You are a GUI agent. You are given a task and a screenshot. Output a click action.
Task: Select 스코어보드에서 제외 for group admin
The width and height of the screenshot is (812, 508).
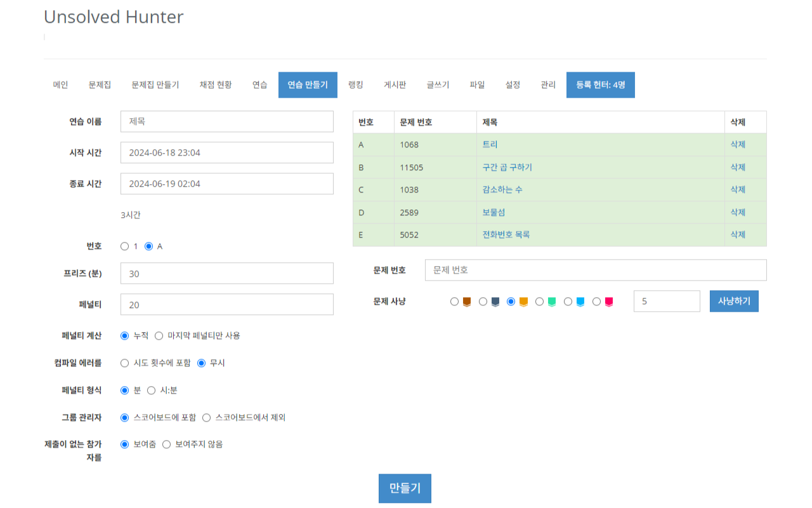207,418
